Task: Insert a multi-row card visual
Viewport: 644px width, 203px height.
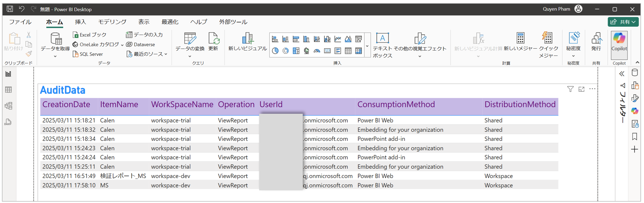Action: [338, 51]
